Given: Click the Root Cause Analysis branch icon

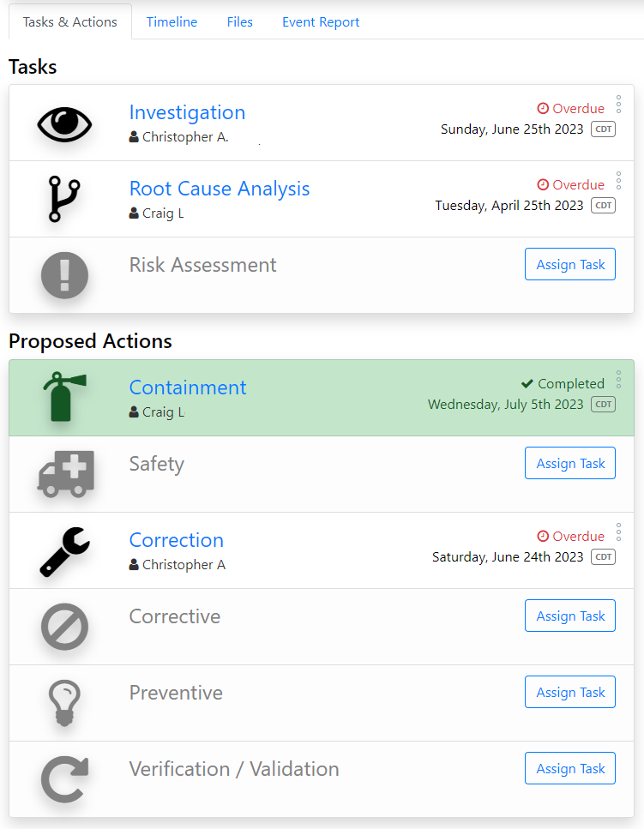Looking at the screenshot, I should 63,199.
